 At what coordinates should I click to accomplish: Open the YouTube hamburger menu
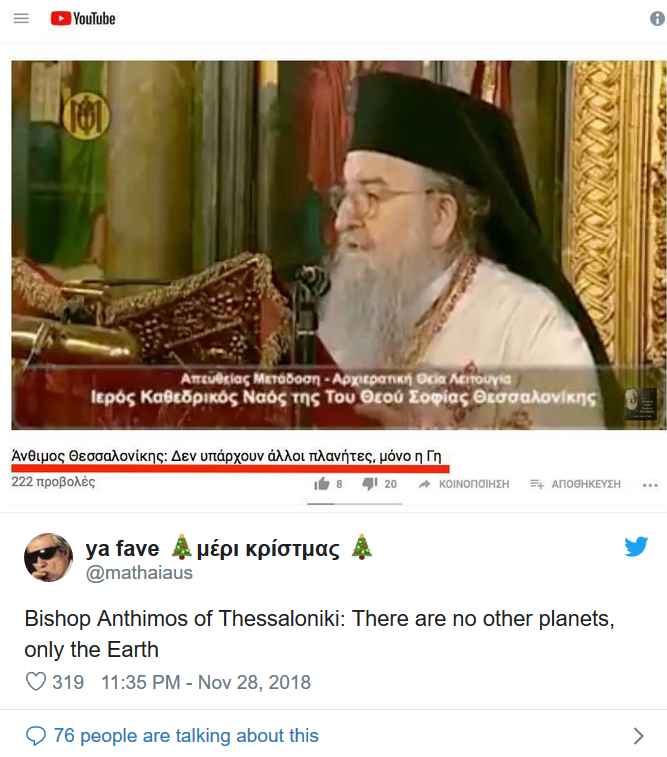(x=21, y=18)
